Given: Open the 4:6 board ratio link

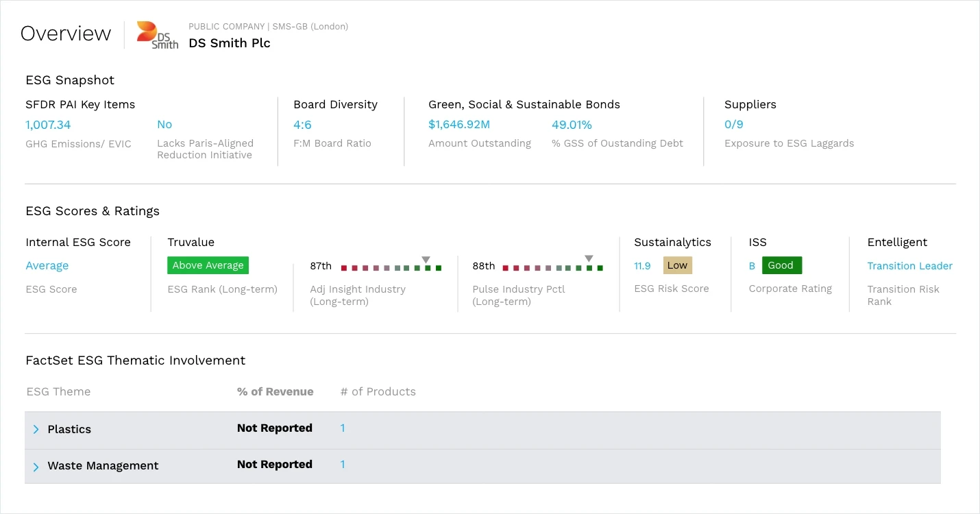Looking at the screenshot, I should [302, 125].
